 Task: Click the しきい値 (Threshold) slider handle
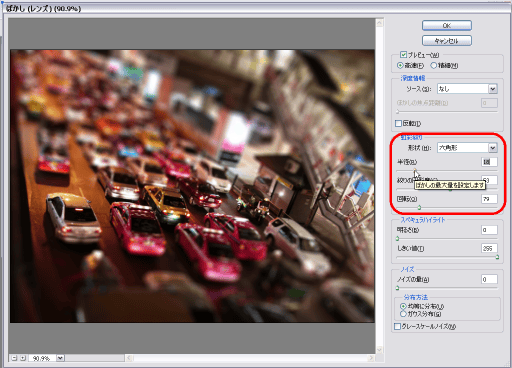point(497,257)
